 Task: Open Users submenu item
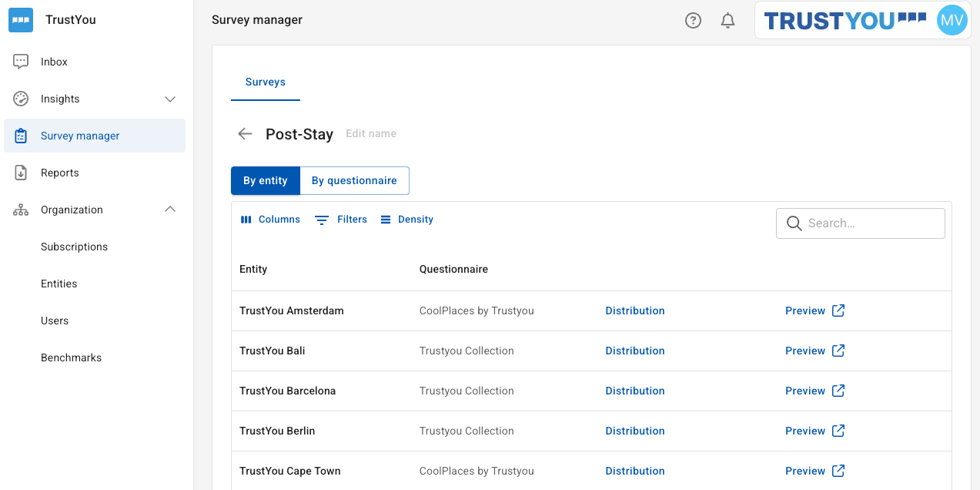point(55,321)
